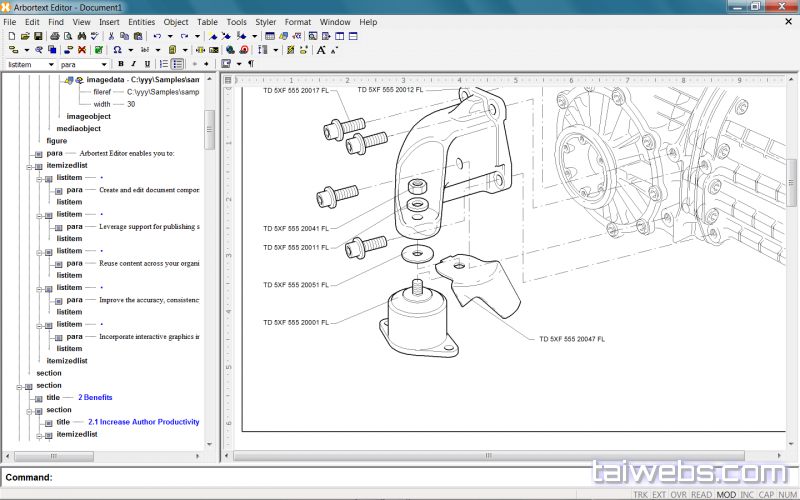
Task: Collapse the itemizedlist tree node
Action: pyautogui.click(x=29, y=166)
